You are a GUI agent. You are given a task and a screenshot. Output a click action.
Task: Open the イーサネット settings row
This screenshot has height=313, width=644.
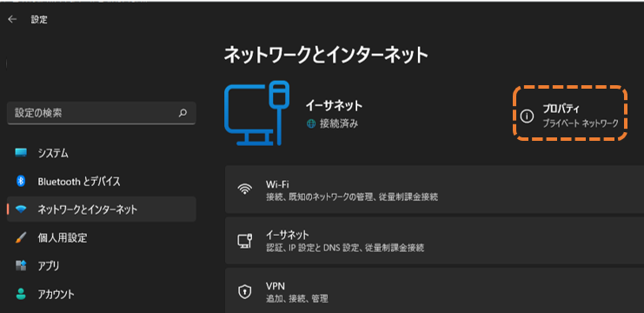point(435,241)
